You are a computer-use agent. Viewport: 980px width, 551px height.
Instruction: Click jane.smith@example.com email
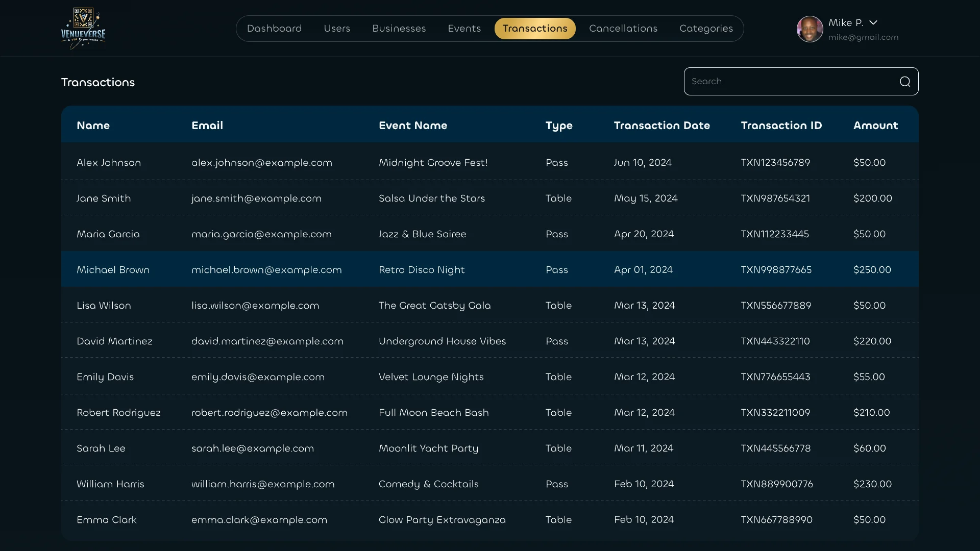(x=256, y=198)
